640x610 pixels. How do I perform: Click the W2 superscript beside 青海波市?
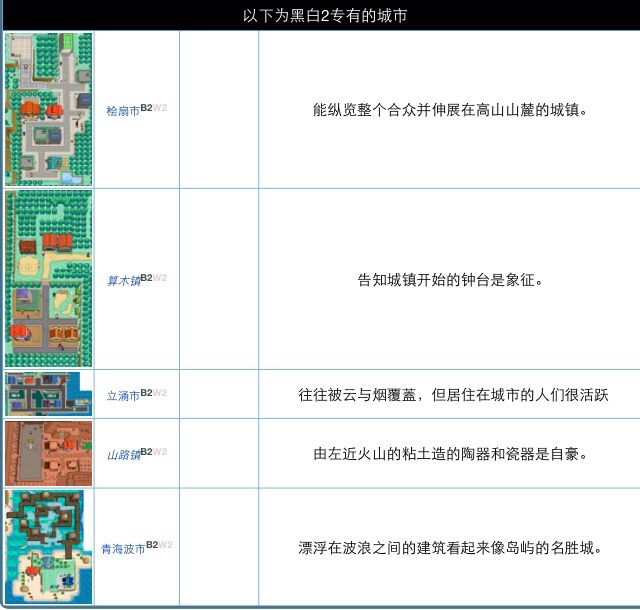[x=165, y=545]
